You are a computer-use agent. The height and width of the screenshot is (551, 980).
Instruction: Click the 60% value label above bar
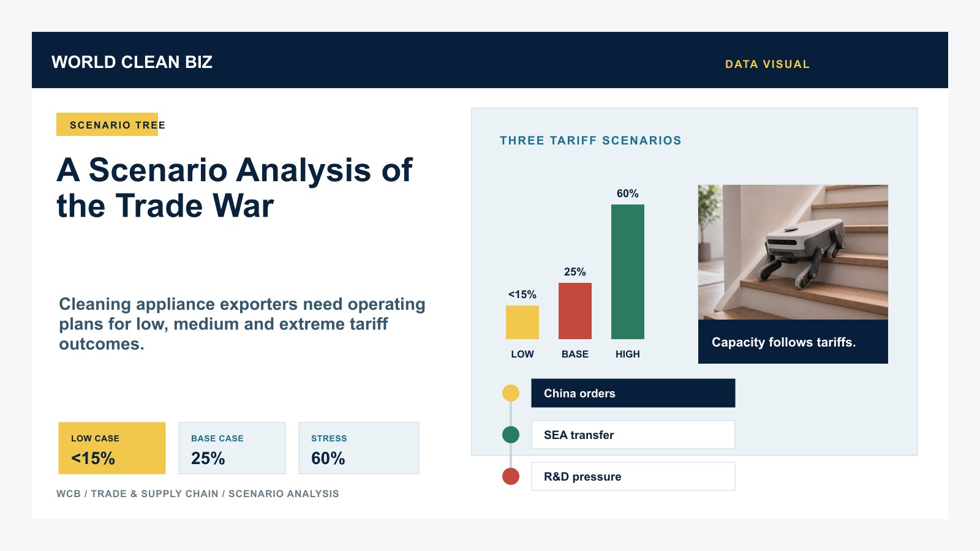628,193
